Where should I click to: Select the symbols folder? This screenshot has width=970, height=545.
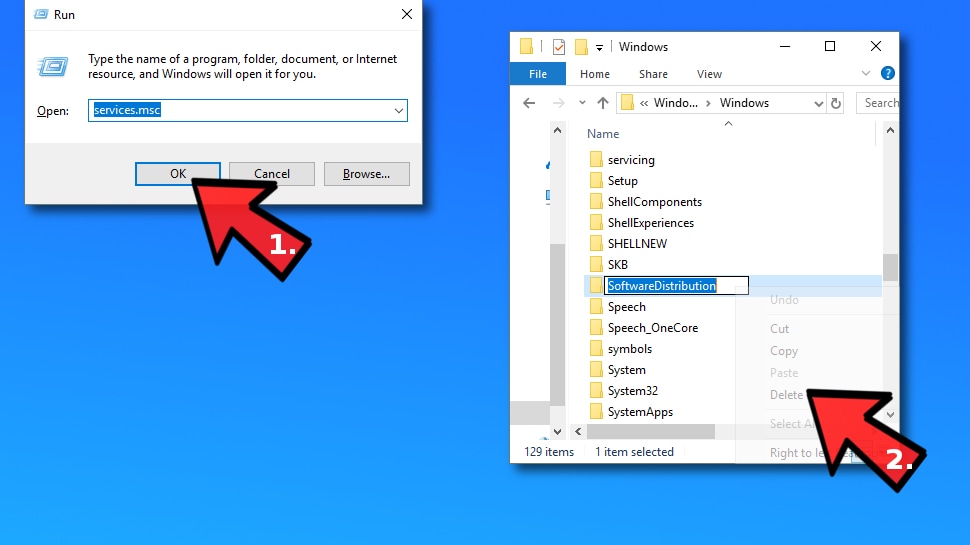pyautogui.click(x=630, y=349)
